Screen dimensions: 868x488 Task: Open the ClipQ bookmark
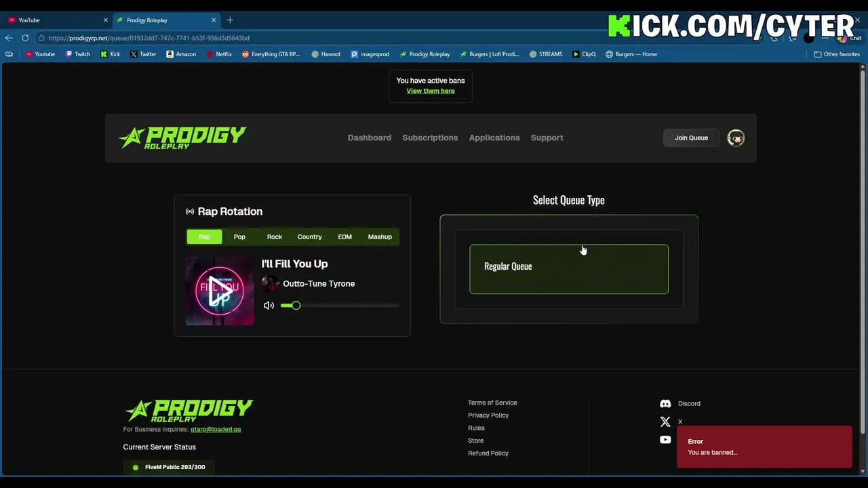(584, 54)
